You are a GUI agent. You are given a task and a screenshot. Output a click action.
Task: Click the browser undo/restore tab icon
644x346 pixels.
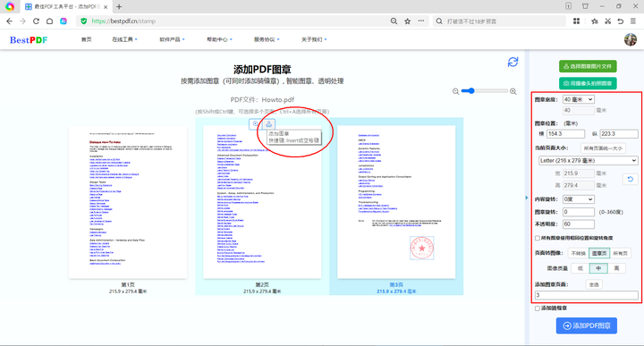(x=620, y=21)
